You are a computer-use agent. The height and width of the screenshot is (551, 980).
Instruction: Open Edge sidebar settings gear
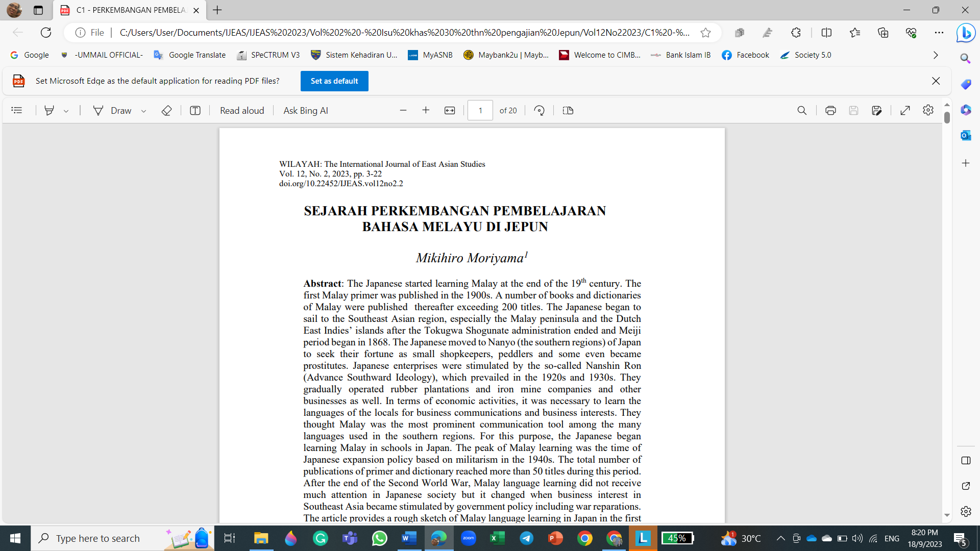tap(965, 511)
